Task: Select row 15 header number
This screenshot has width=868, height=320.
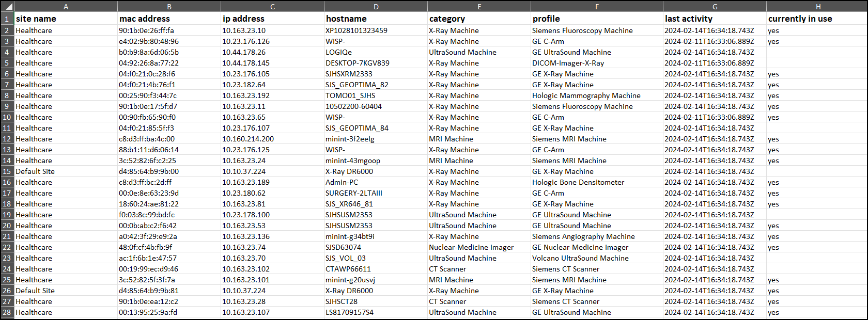Action: pos(7,171)
